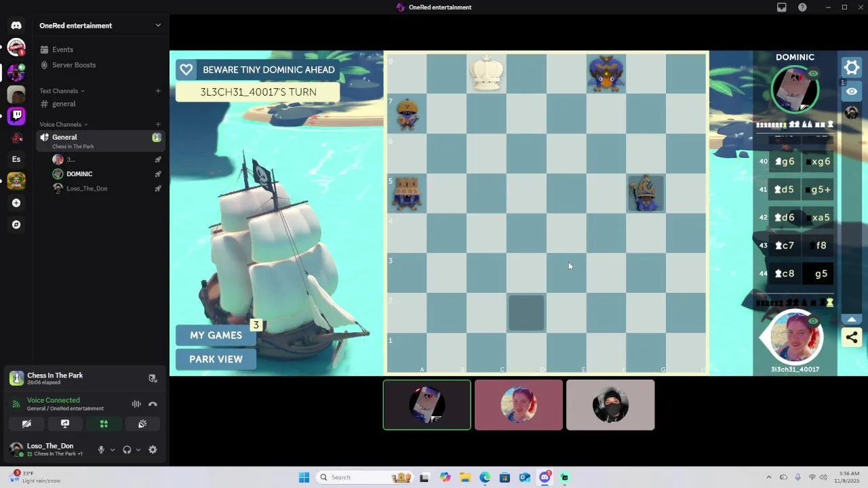Open Chess settings gear icon

click(x=852, y=67)
